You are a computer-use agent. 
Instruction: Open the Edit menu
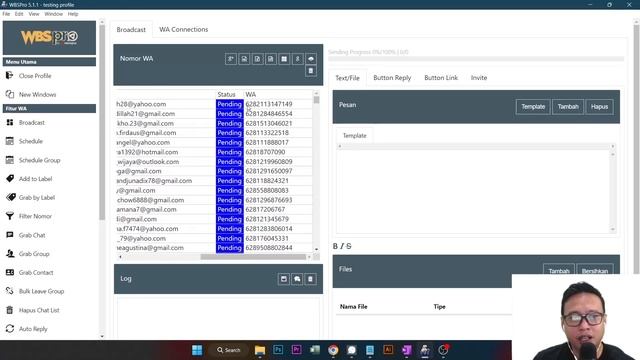[x=19, y=14]
